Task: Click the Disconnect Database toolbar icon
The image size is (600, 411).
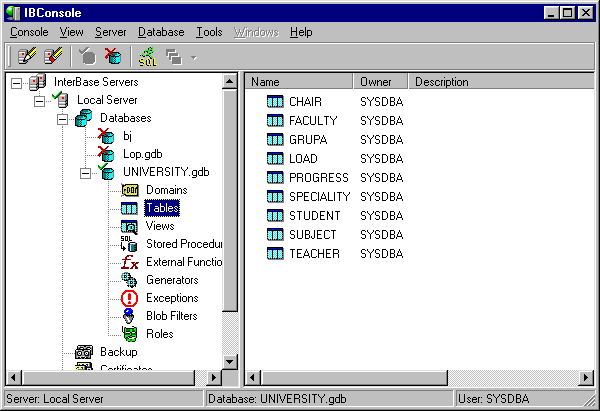Action: coord(113,56)
